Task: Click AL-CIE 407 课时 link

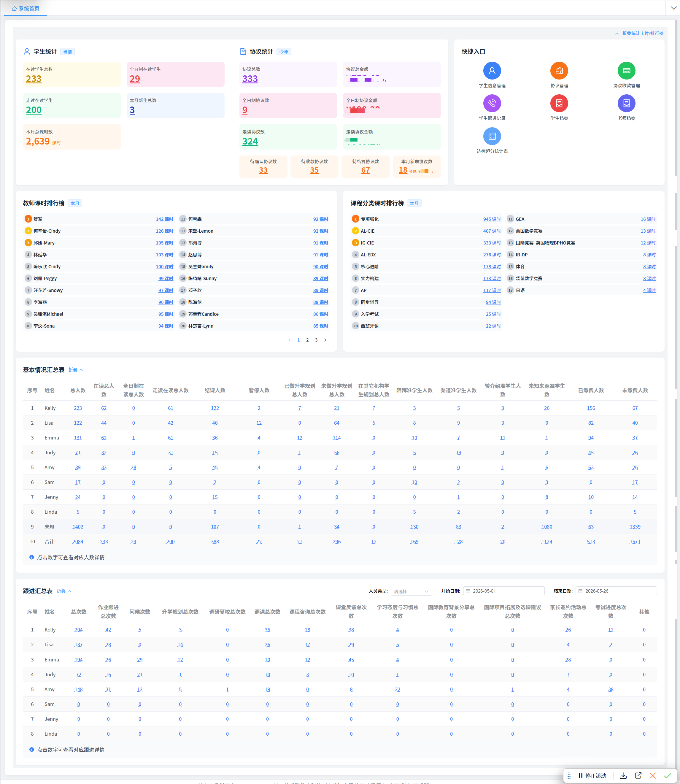Action: pyautogui.click(x=492, y=231)
